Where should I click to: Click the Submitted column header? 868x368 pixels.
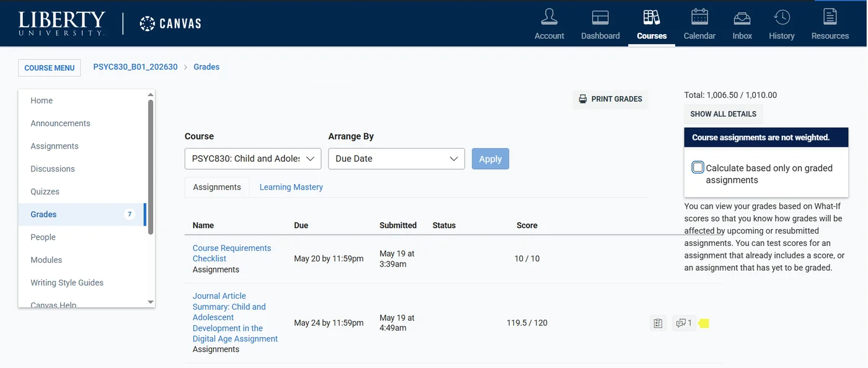tap(398, 226)
